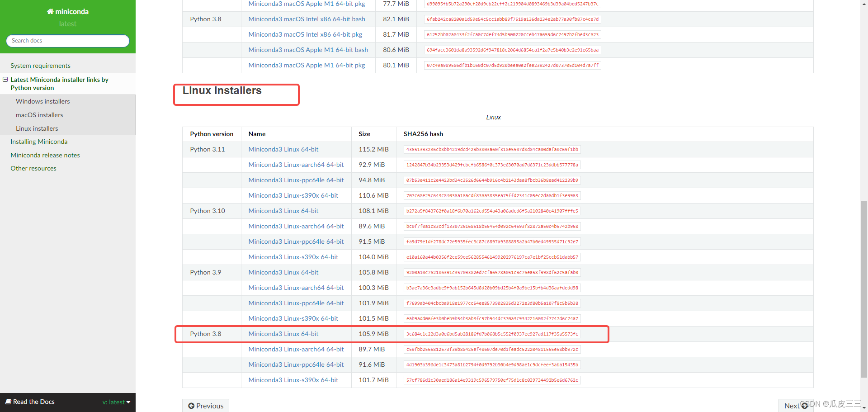Image resolution: width=868 pixels, height=412 pixels.
Task: Open Installing Miniconda sidebar entry
Action: click(x=39, y=142)
